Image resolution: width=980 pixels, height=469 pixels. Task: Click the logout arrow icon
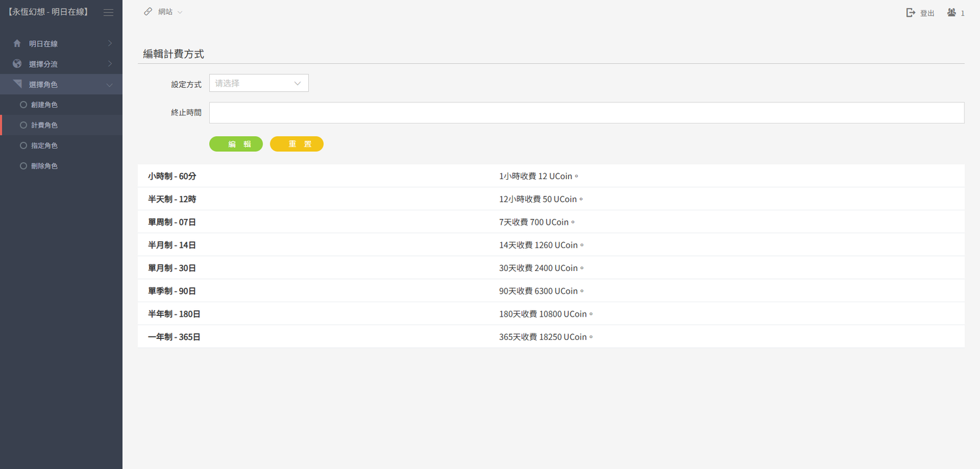coord(911,13)
